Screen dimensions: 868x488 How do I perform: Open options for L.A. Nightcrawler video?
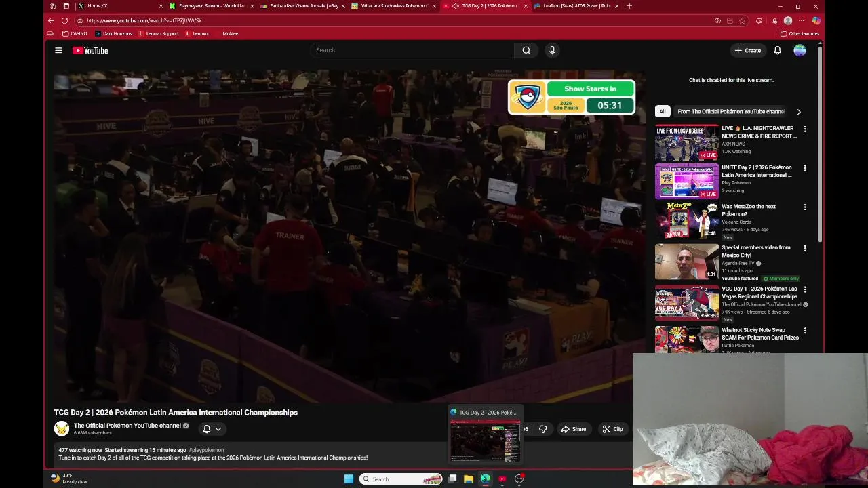click(x=805, y=129)
